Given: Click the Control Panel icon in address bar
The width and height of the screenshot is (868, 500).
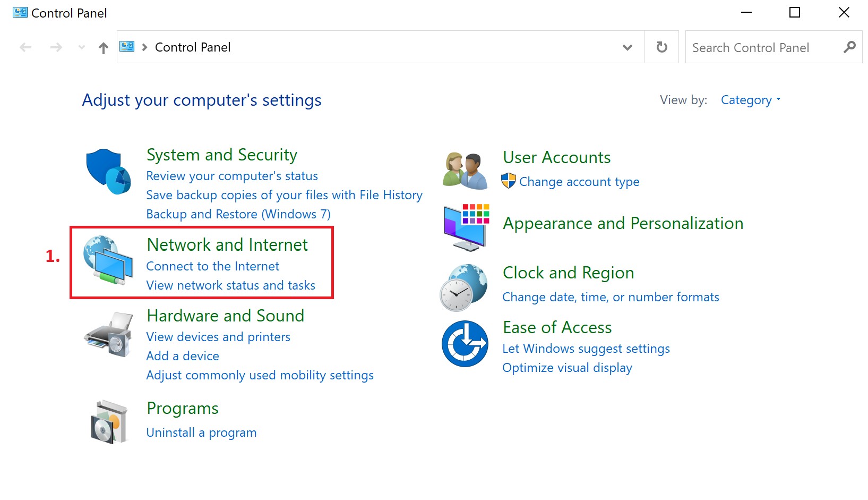Looking at the screenshot, I should [127, 46].
